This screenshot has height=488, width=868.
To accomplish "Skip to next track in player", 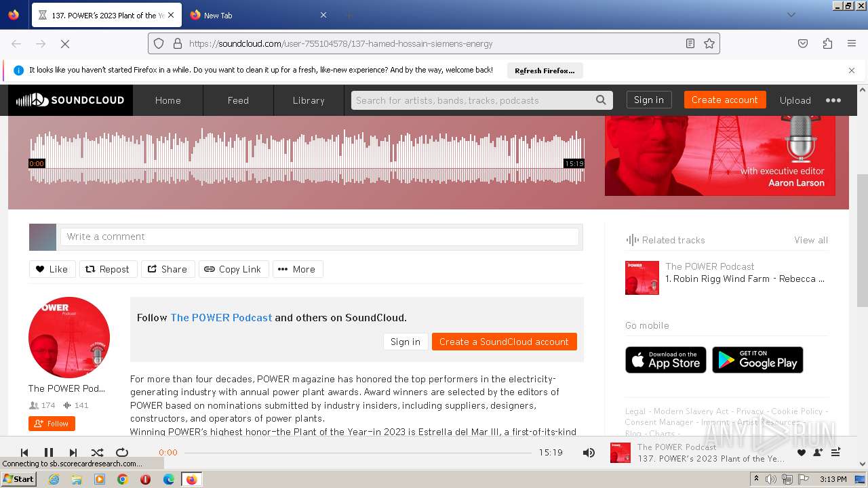I will click(73, 452).
